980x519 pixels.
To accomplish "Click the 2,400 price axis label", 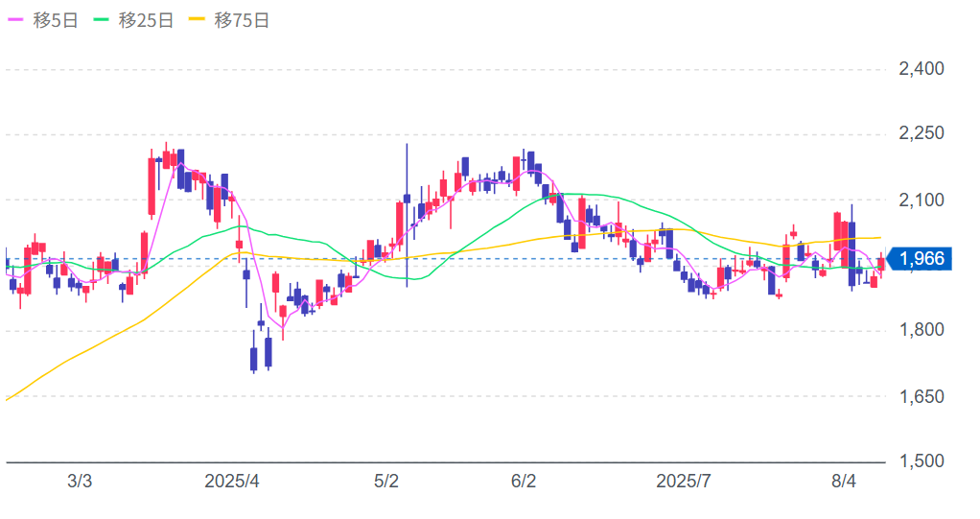I will point(922,69).
